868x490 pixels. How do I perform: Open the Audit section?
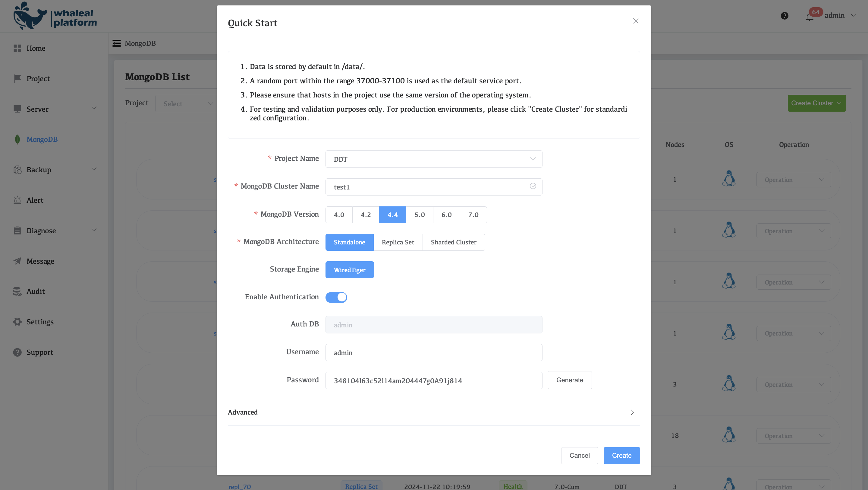pos(35,291)
